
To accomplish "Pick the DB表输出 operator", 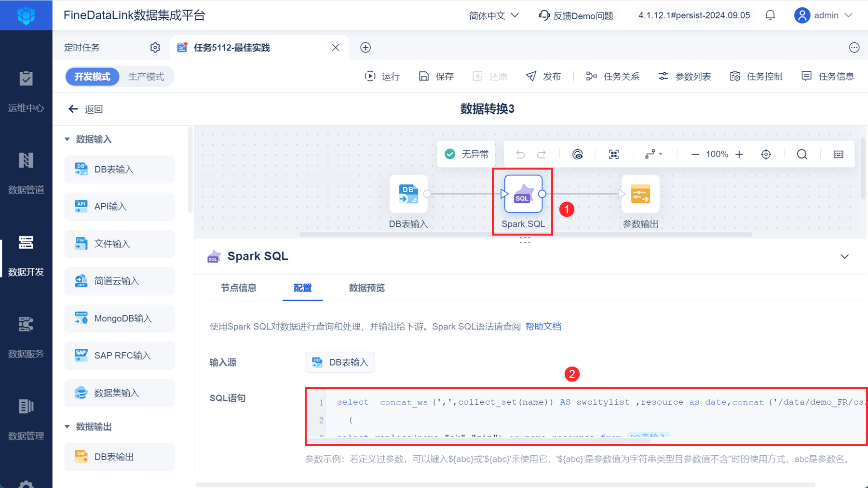I will click(x=120, y=457).
